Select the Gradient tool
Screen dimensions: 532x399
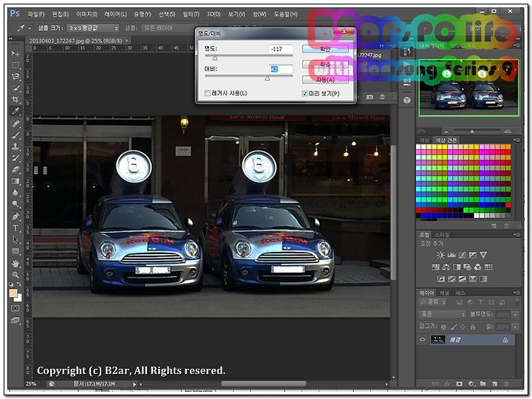(x=16, y=181)
